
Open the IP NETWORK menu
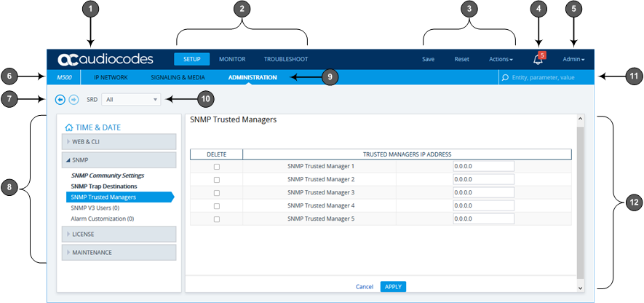(x=110, y=76)
